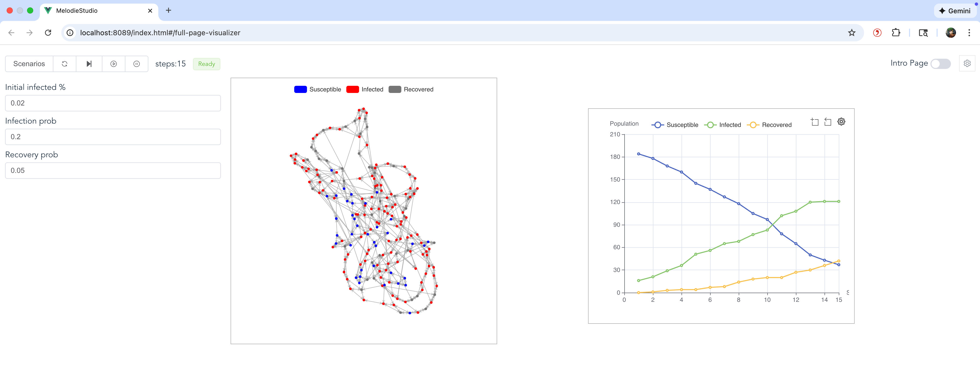Advance one step using the step-forward icon
Viewport: 980px width, 382px height.
point(89,64)
